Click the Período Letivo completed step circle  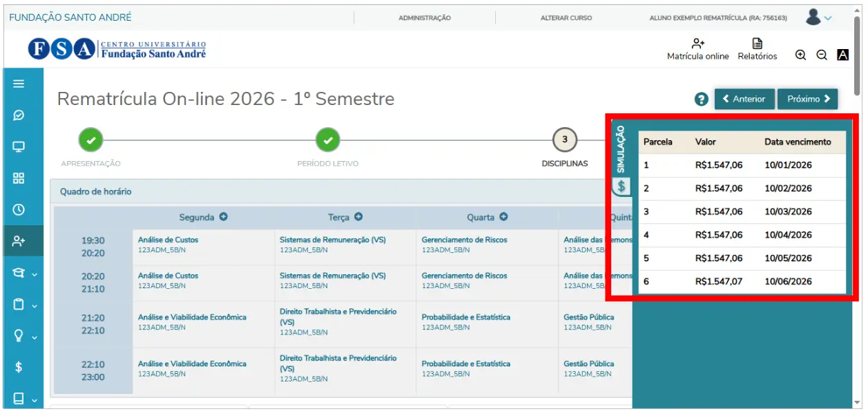tap(328, 140)
